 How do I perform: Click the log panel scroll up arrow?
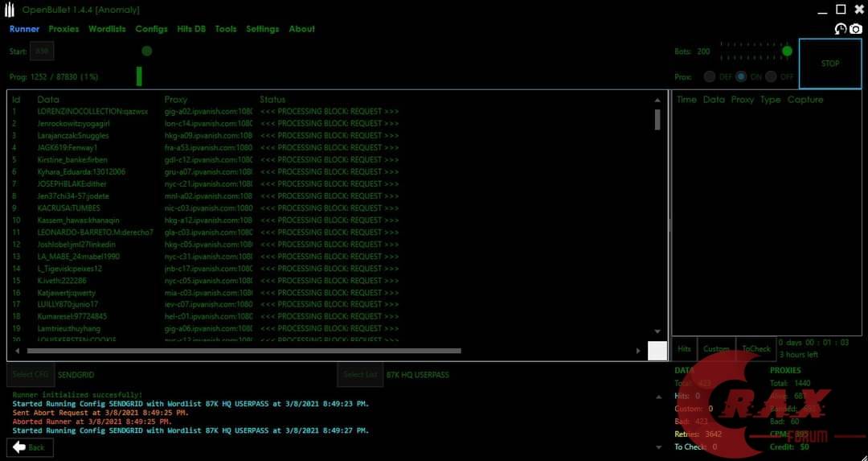point(658,397)
